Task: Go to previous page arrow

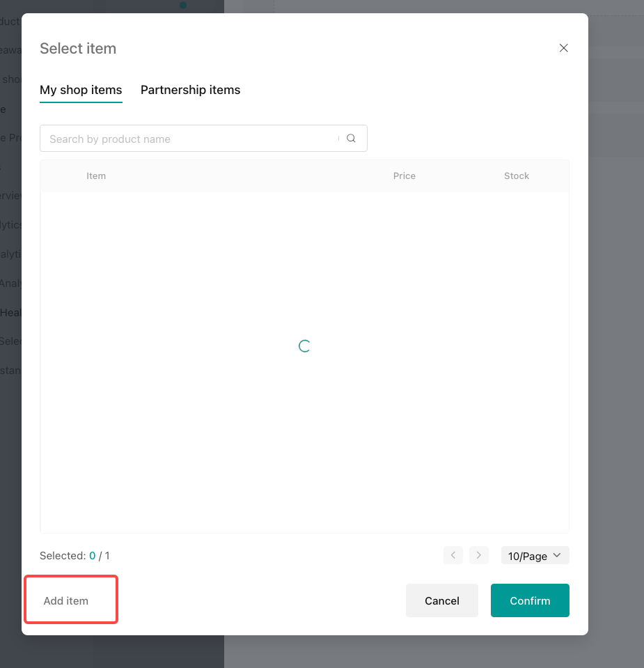Action: (453, 555)
